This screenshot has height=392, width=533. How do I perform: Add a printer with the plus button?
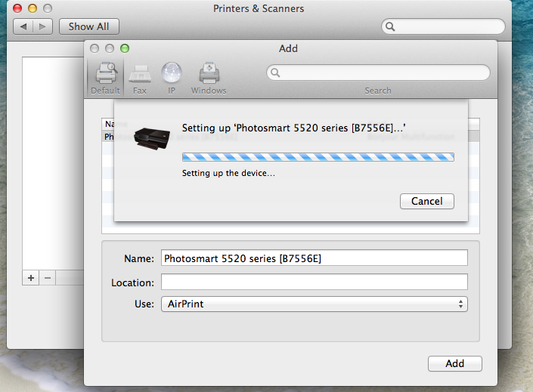pos(31,278)
